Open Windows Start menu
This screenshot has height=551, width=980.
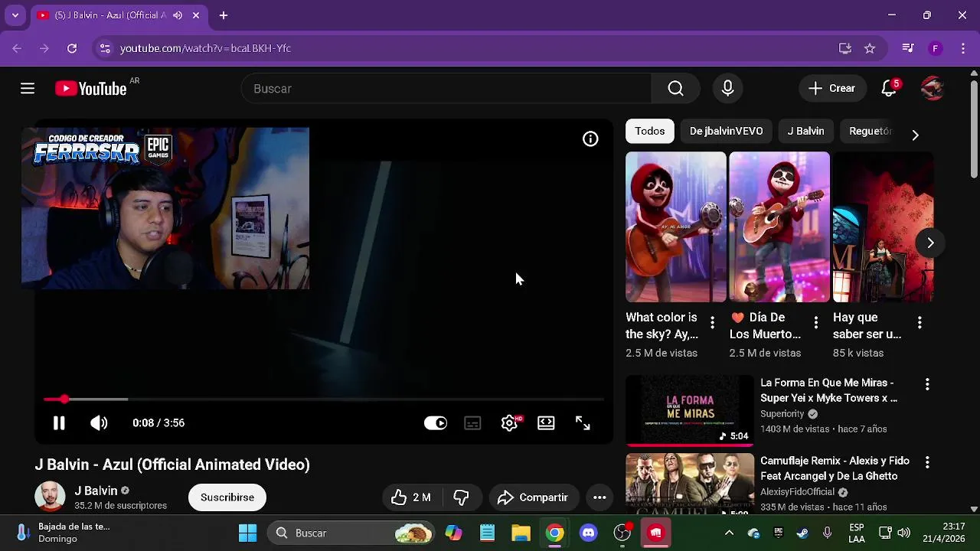pos(247,533)
